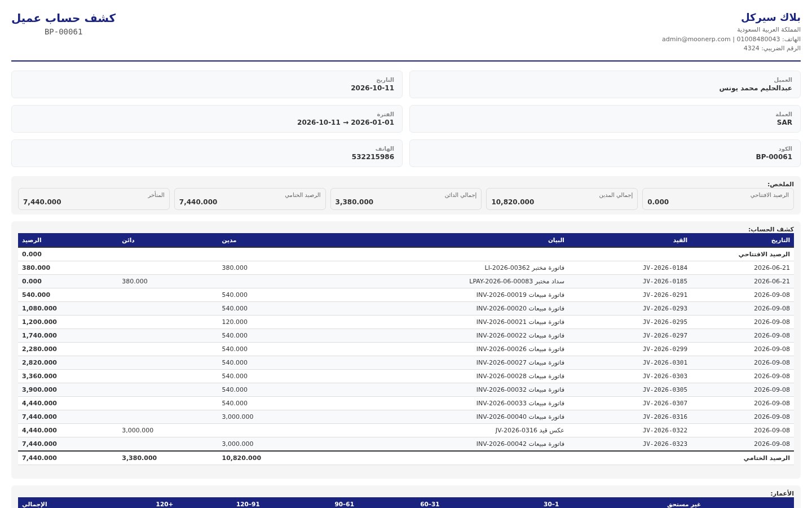Click the lab invoice description LI-2026-00362

tap(524, 268)
